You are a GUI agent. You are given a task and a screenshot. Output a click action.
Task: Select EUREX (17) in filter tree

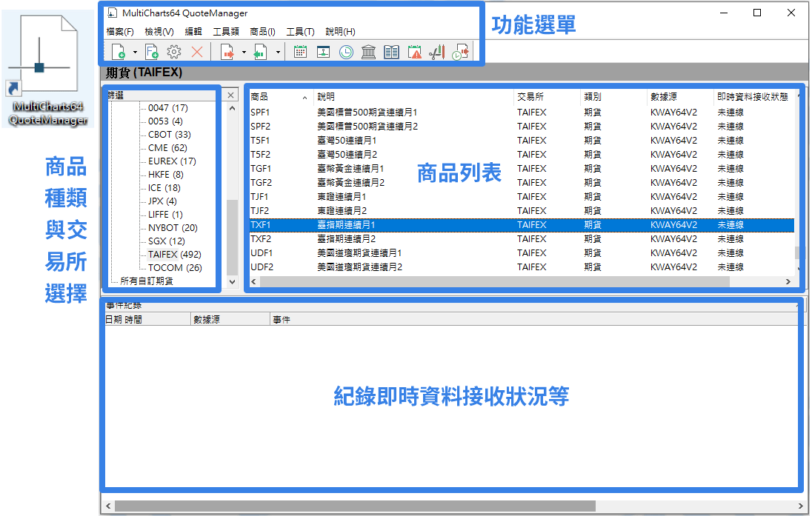[172, 161]
